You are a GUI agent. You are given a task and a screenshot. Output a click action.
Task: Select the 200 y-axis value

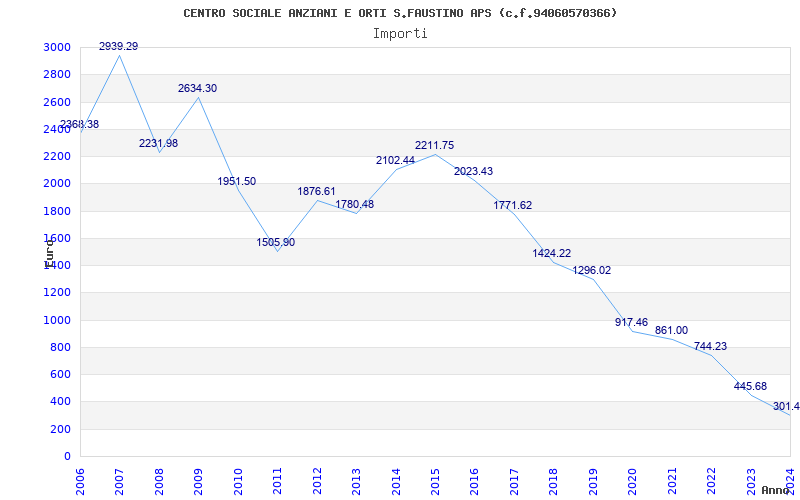click(x=60, y=430)
